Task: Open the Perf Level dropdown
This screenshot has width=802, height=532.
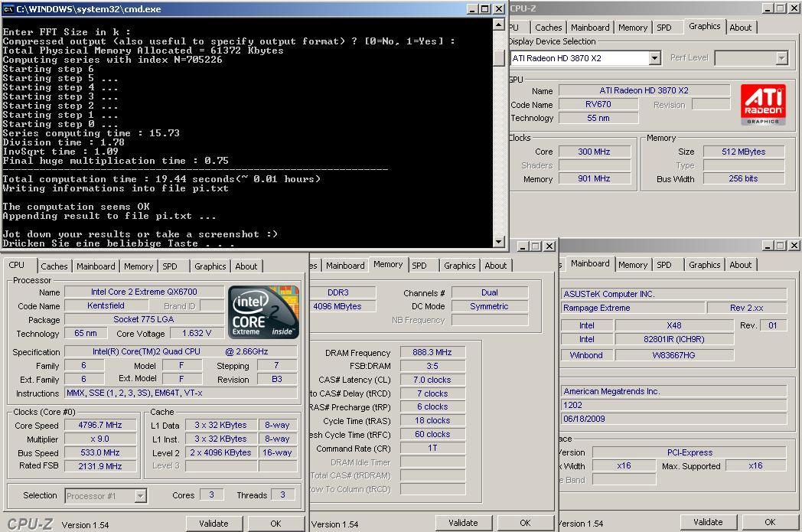Action: (781, 58)
